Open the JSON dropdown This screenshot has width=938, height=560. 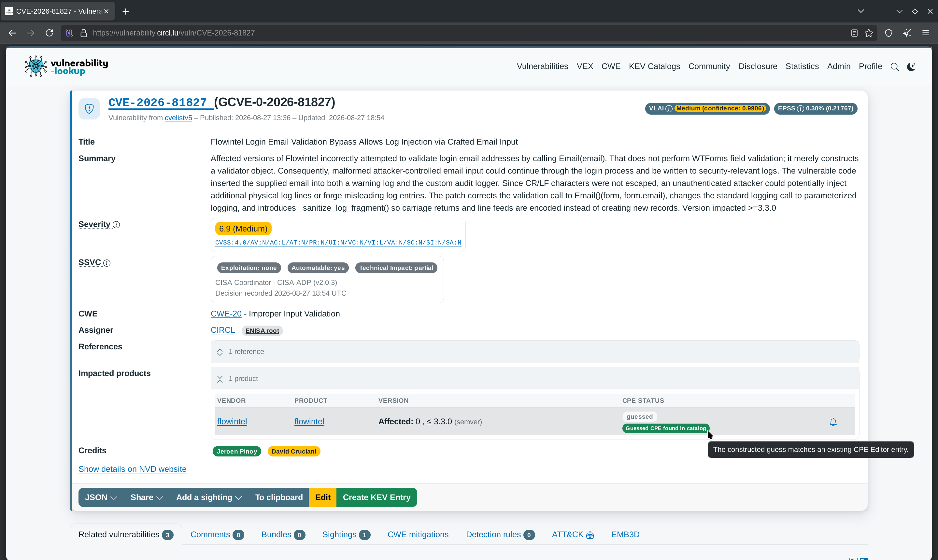click(101, 498)
